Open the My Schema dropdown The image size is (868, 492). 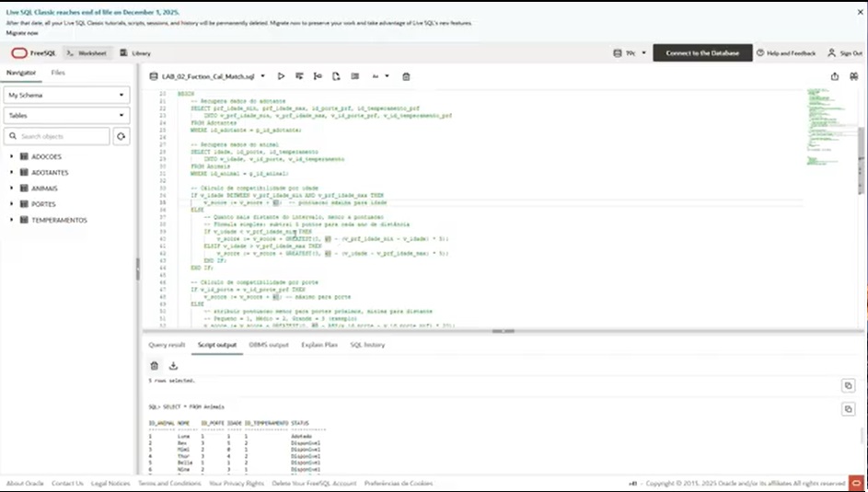[66, 95]
